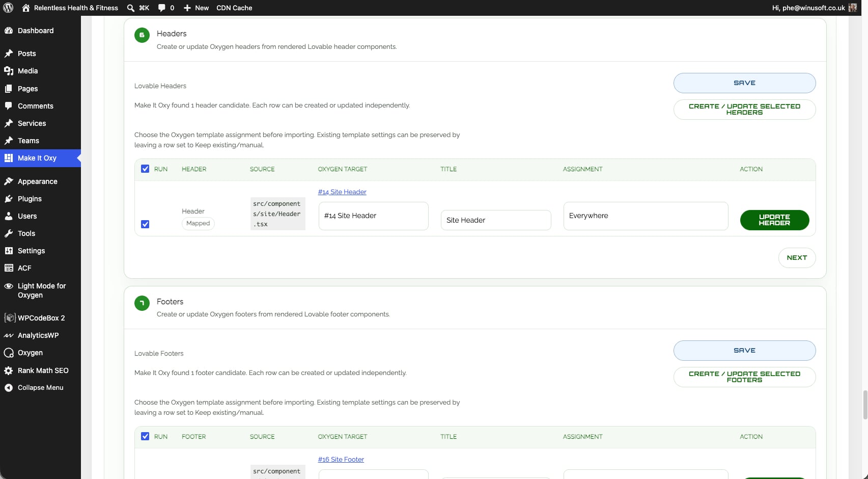Click the Services pin icon
The image size is (868, 479).
(9, 123)
